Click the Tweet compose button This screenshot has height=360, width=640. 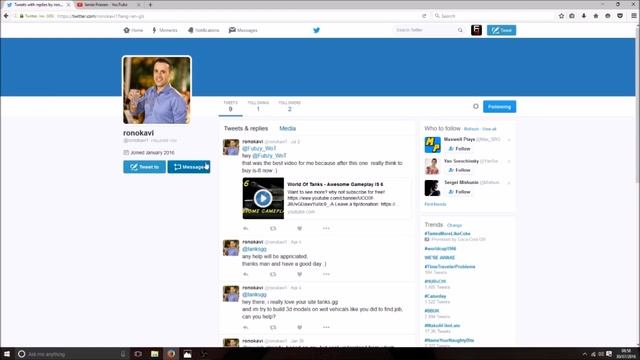pos(501,30)
